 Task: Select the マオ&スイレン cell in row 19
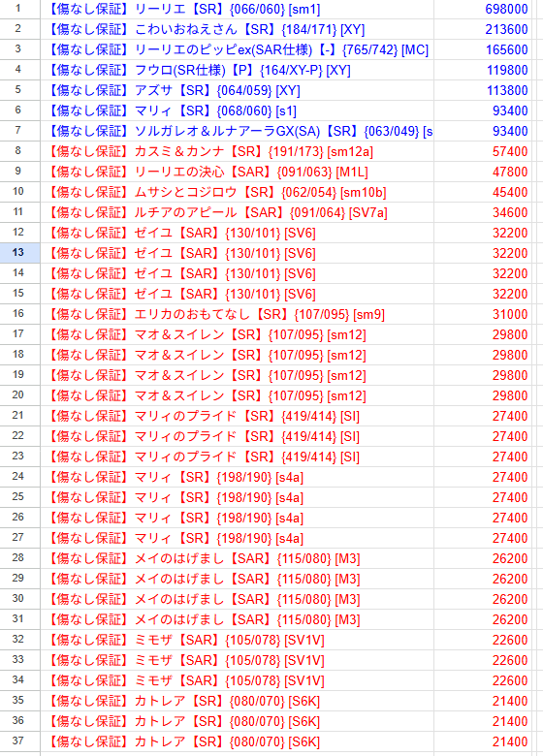(x=237, y=375)
